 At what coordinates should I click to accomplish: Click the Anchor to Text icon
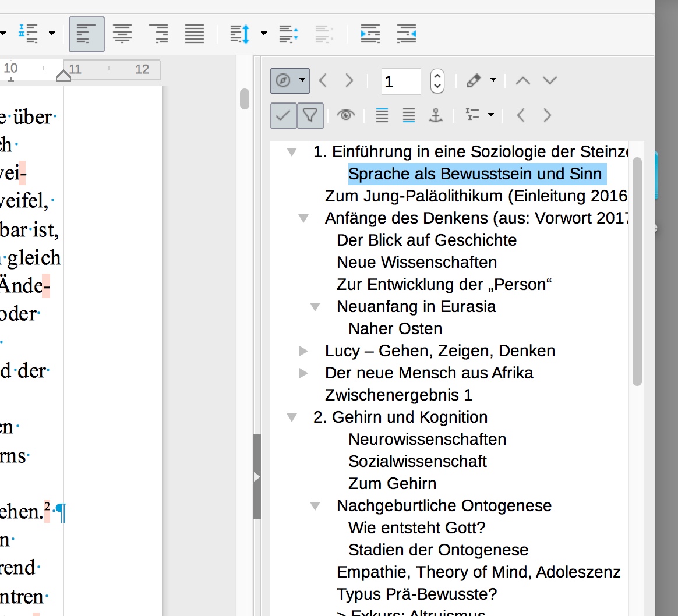(436, 115)
